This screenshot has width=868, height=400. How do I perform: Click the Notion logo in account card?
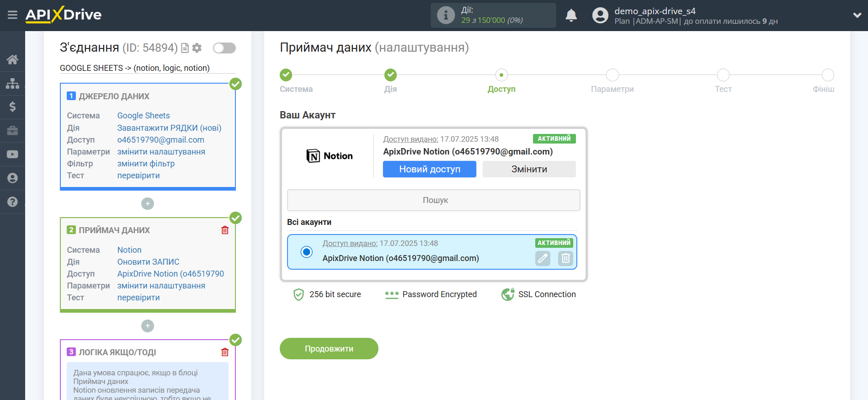[x=330, y=156]
